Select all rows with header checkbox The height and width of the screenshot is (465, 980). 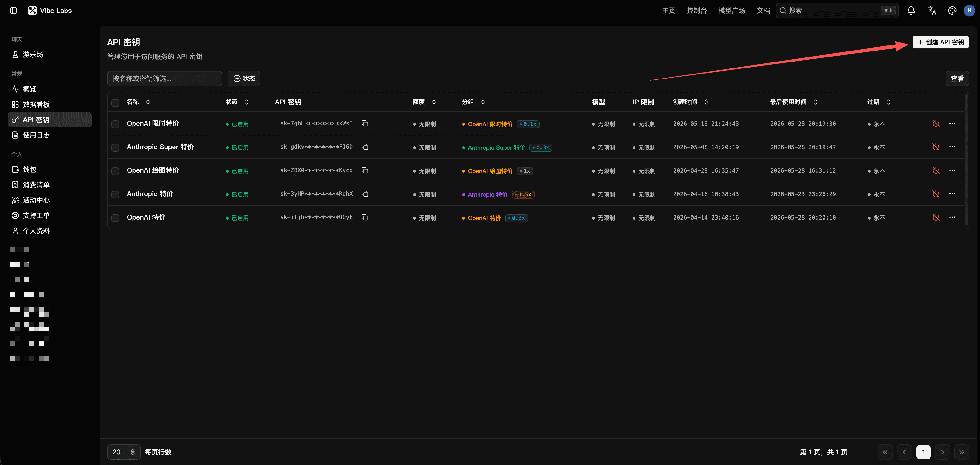(x=115, y=102)
